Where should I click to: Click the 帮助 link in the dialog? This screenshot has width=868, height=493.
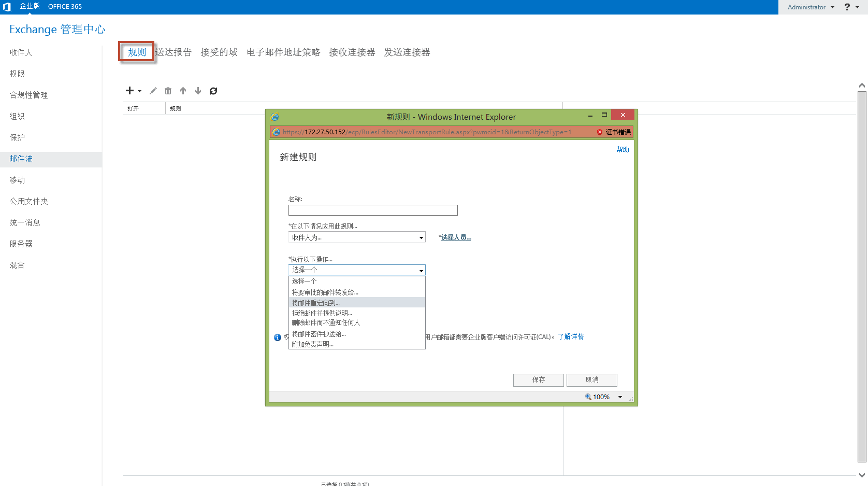coord(623,149)
